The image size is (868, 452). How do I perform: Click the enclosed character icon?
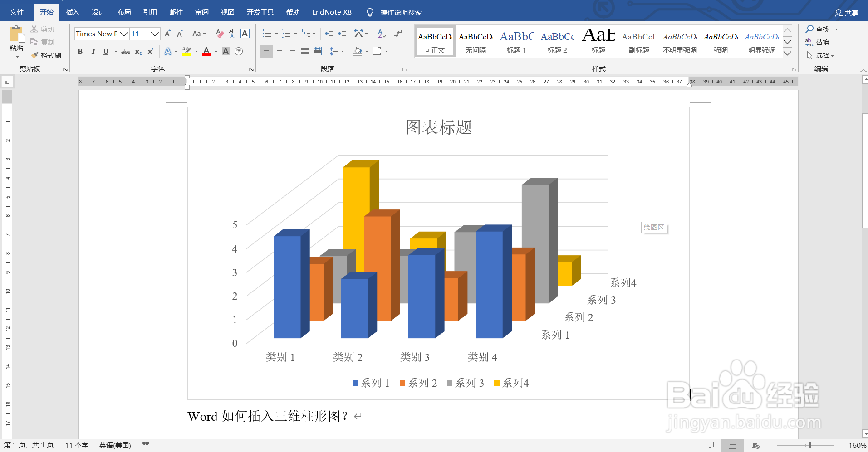239,52
